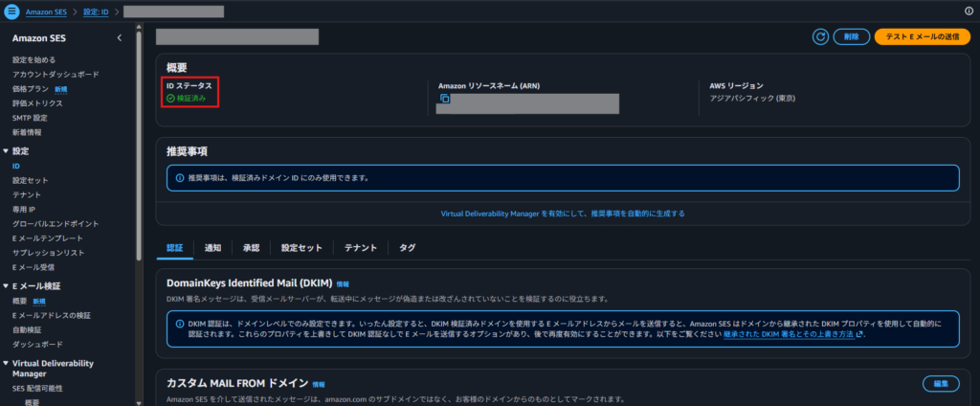
Task: Open アカウントダッシュボード in sidebar
Action: pyautogui.click(x=56, y=75)
